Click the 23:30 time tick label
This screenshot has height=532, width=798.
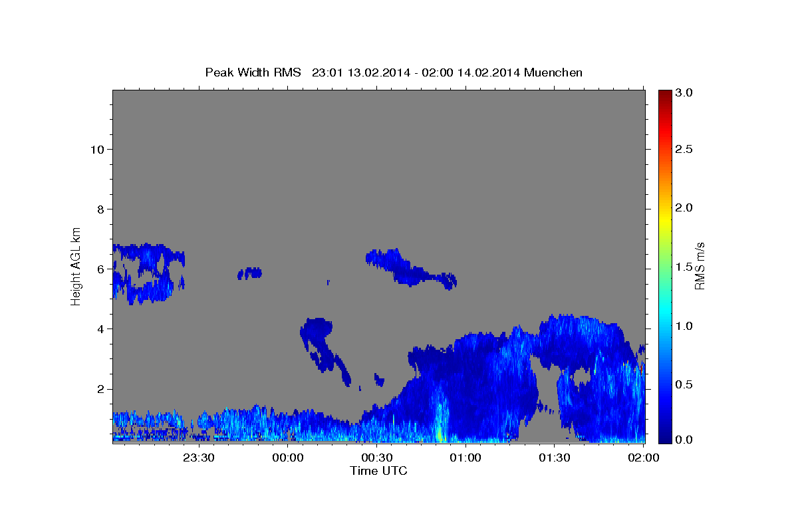200,458
